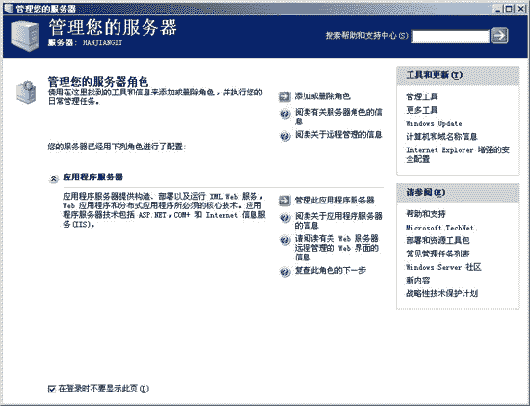Click the 工具和更新(T) panel header
Screen dimensions: 530x406
click(x=458, y=75)
